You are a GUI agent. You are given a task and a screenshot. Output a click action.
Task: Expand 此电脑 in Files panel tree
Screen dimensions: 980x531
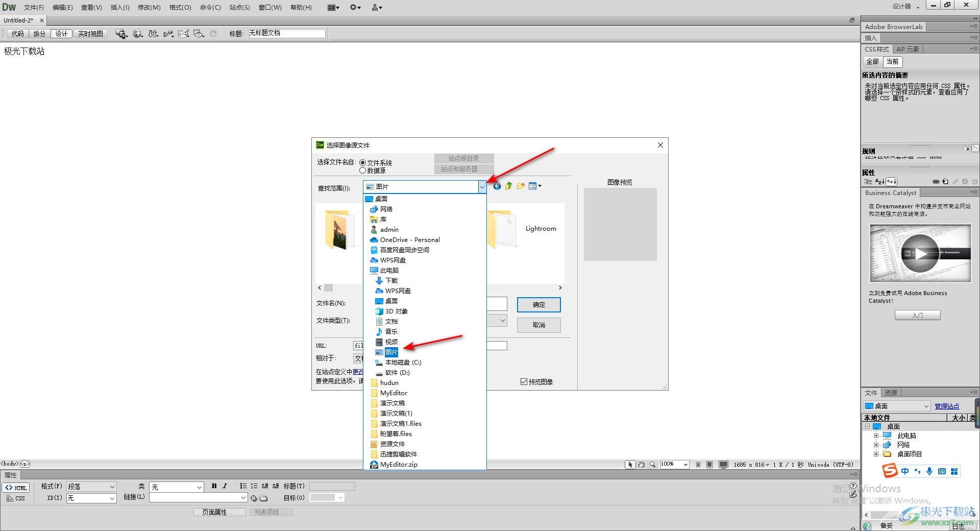(876, 436)
